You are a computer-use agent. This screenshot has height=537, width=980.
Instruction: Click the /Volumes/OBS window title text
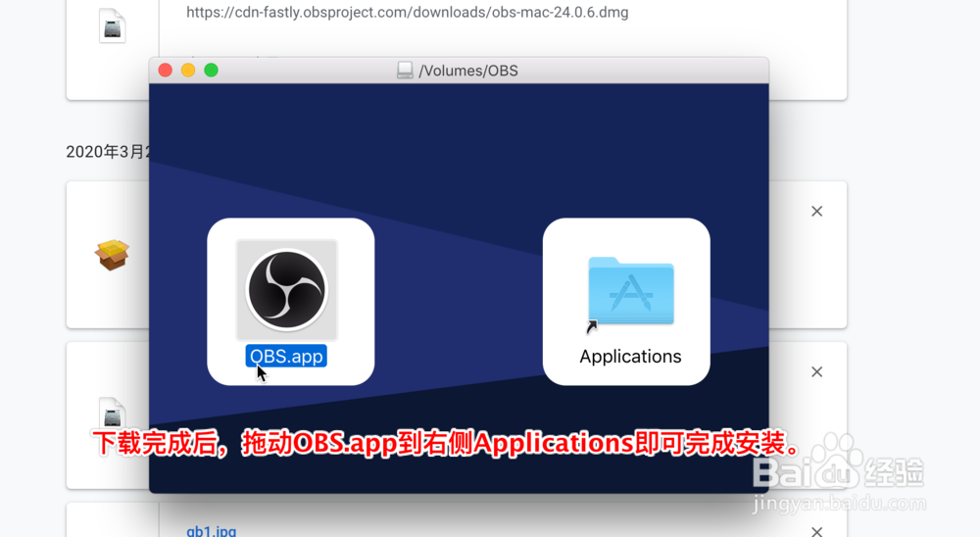point(468,71)
